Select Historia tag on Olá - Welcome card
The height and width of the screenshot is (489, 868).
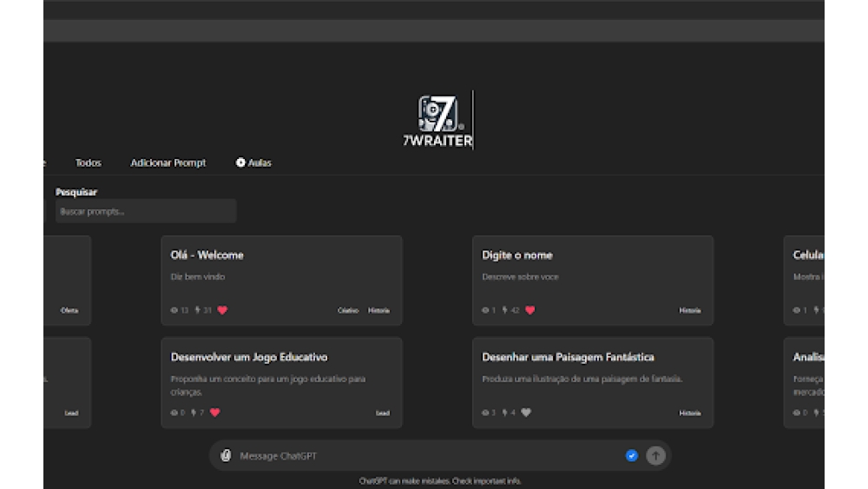click(378, 311)
